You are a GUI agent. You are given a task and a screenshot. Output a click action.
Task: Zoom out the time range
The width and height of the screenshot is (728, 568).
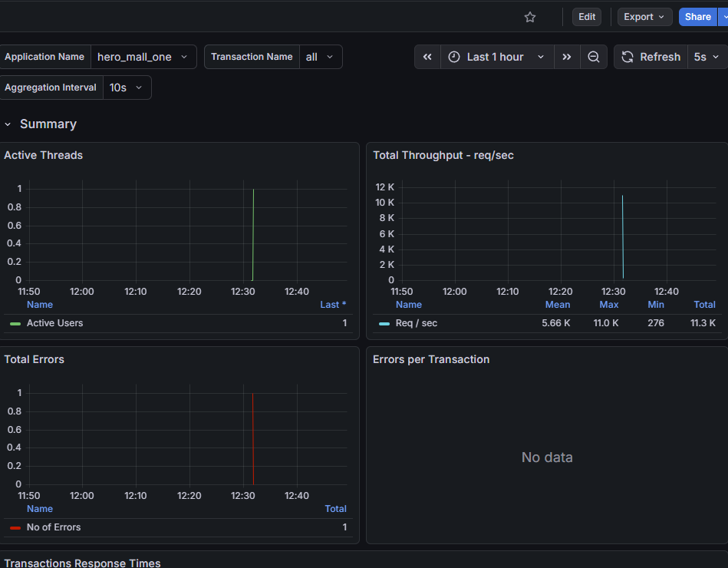593,57
